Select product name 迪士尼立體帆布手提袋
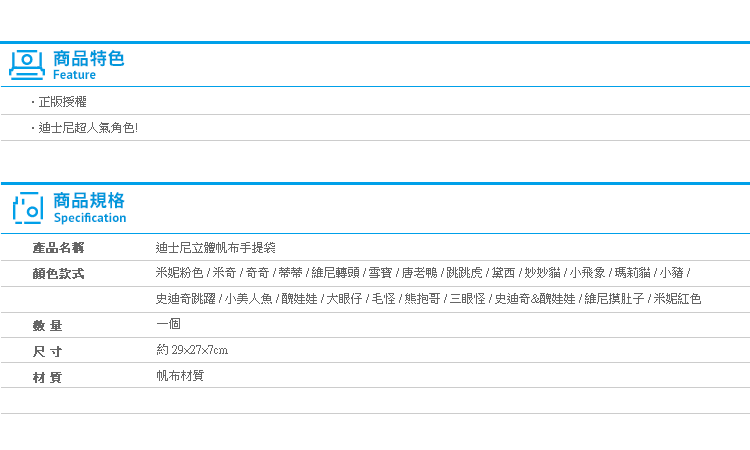Image resolution: width=750 pixels, height=450 pixels. tap(216, 248)
